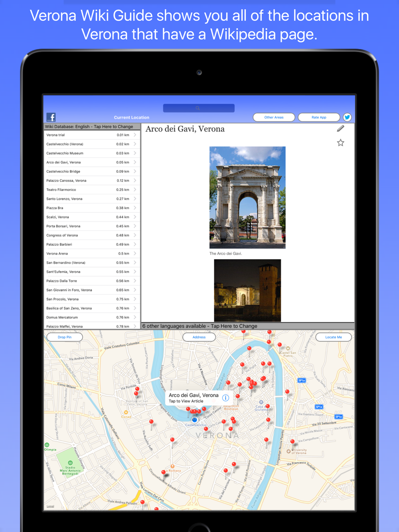
Task: Open the Verona trial list row
Action: point(92,135)
